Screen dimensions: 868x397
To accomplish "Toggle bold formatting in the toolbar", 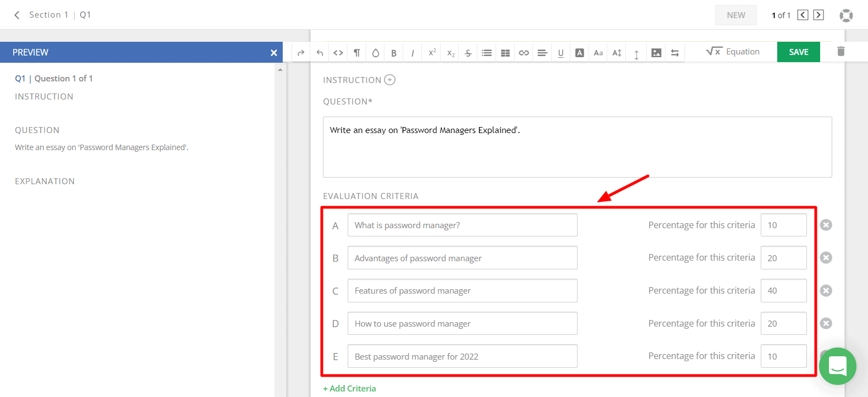I will pos(394,53).
